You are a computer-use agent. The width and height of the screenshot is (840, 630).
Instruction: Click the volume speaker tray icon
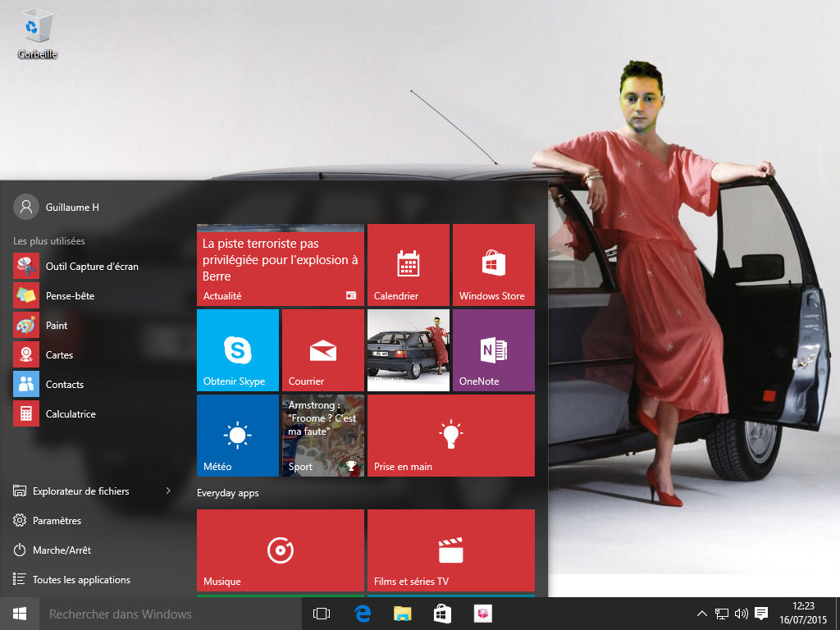pos(741,614)
